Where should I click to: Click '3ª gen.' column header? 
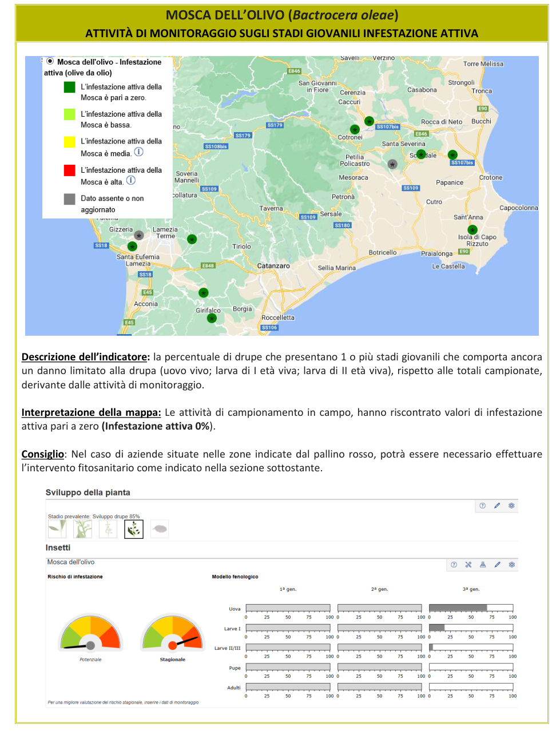(471, 589)
